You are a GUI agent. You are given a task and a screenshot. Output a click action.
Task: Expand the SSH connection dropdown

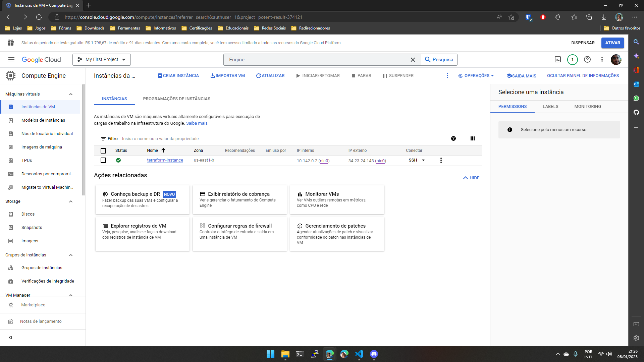coord(423,160)
